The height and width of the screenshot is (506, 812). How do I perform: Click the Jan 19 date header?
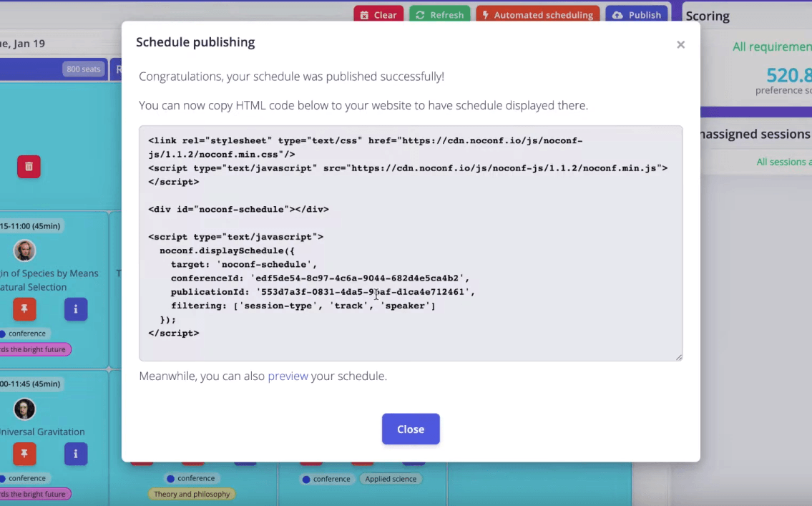[x=23, y=44]
